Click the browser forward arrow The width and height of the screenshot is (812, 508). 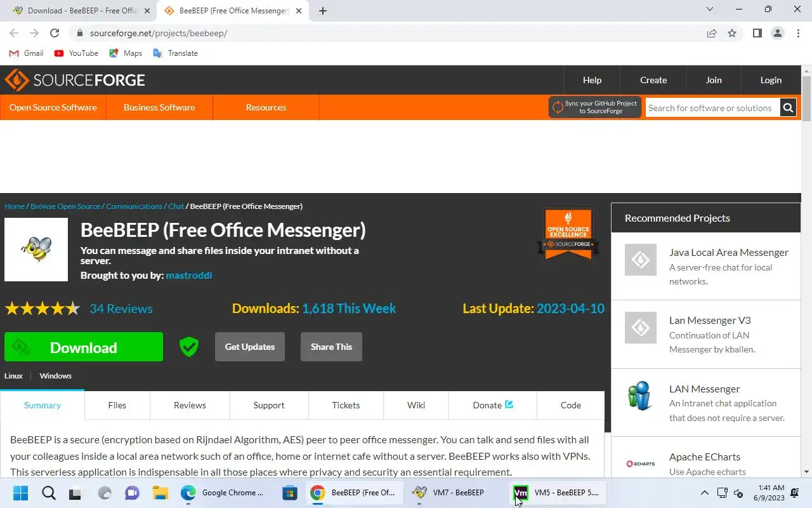[x=34, y=33]
